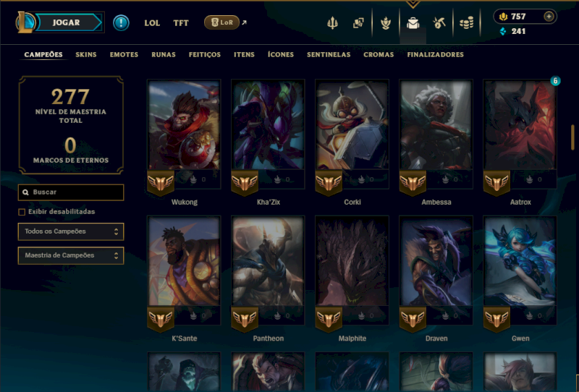Switch to the Skins tab
Image resolution: width=579 pixels, height=392 pixels.
pos(86,55)
